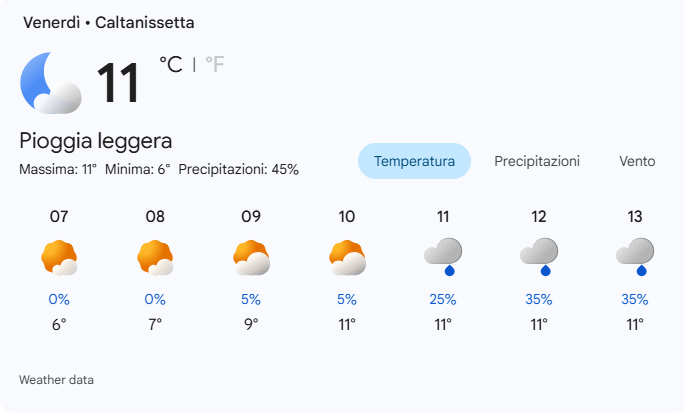Click the 07 hour partly sunny icon
Image resolution: width=684 pixels, height=418 pixels.
(59, 258)
